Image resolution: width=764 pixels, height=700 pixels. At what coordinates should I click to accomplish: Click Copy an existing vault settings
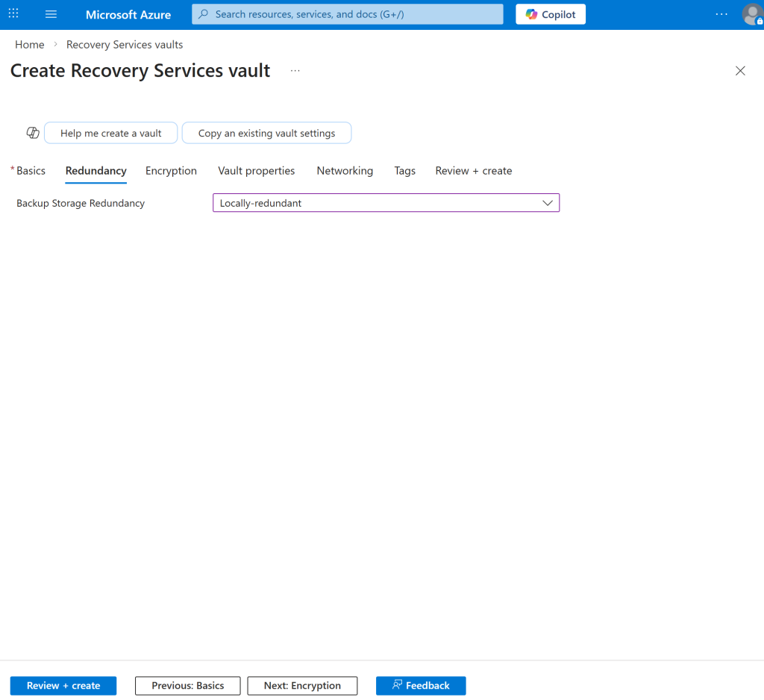[x=266, y=133]
